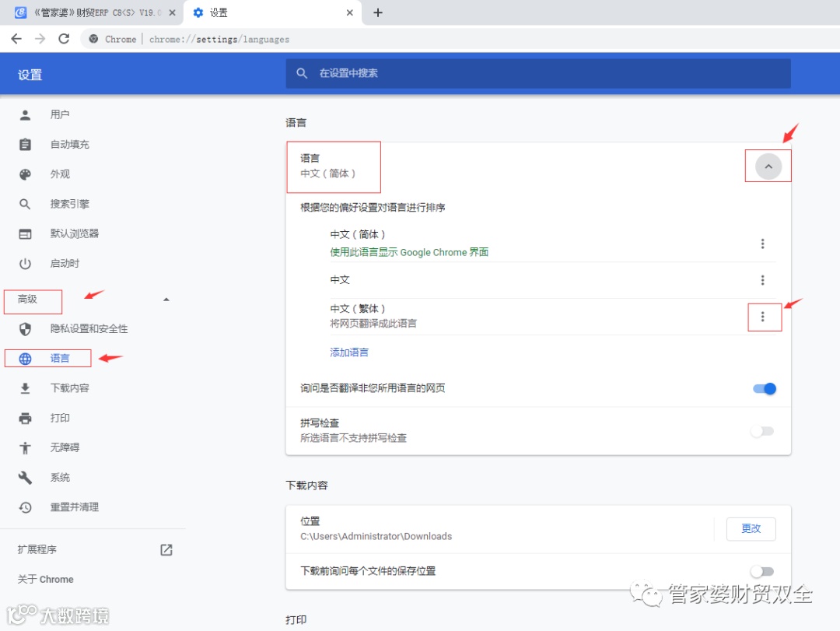
Task: Open 自动填充 via clipboard icon
Action: point(25,144)
